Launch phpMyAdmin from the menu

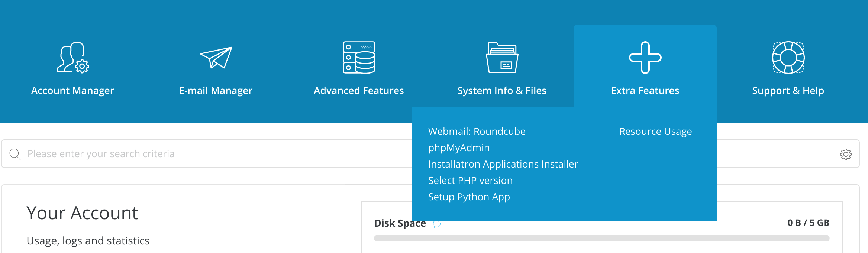click(x=459, y=148)
